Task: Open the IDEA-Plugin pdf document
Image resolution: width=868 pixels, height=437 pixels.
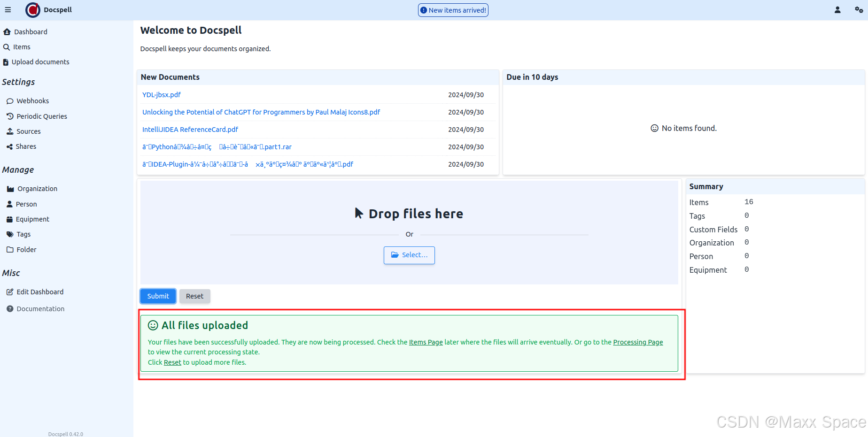Action: click(248, 164)
